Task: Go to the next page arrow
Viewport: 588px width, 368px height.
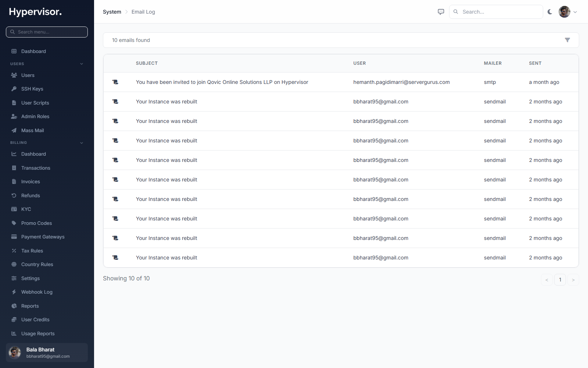Action: coord(573,280)
